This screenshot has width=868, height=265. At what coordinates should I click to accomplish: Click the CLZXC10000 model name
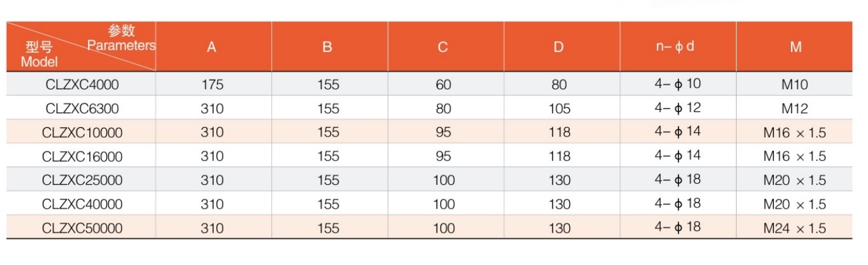[82, 132]
